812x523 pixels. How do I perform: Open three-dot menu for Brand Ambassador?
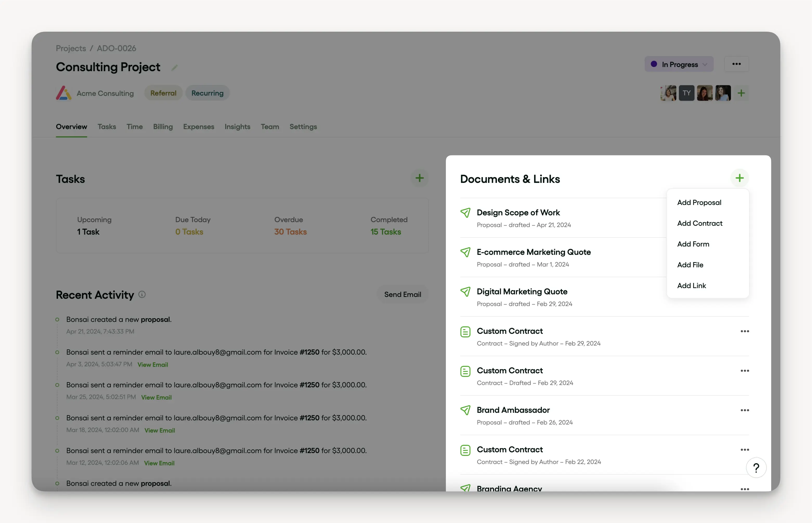click(x=744, y=410)
